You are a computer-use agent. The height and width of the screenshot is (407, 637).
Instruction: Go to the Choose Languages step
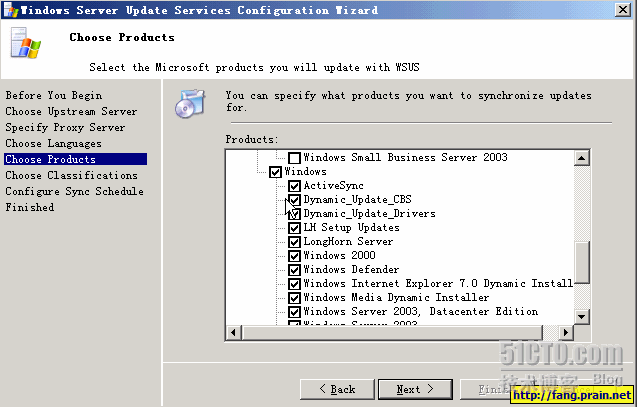[53, 143]
